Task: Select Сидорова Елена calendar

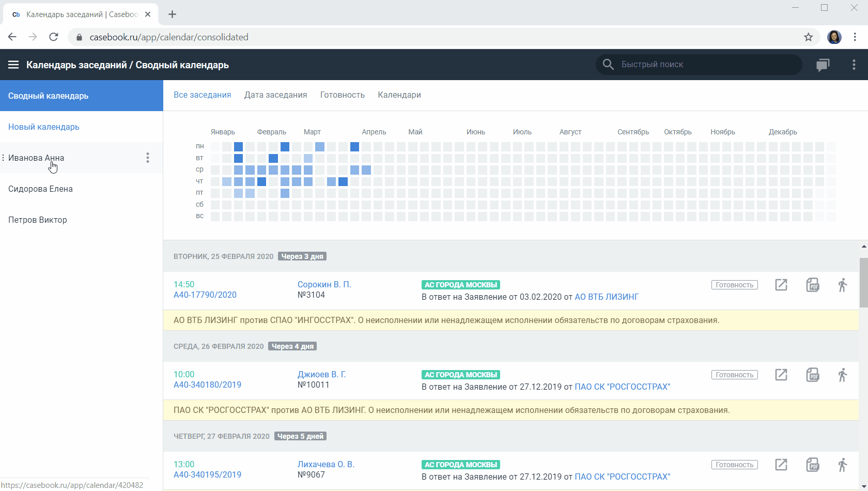Action: coord(82,189)
